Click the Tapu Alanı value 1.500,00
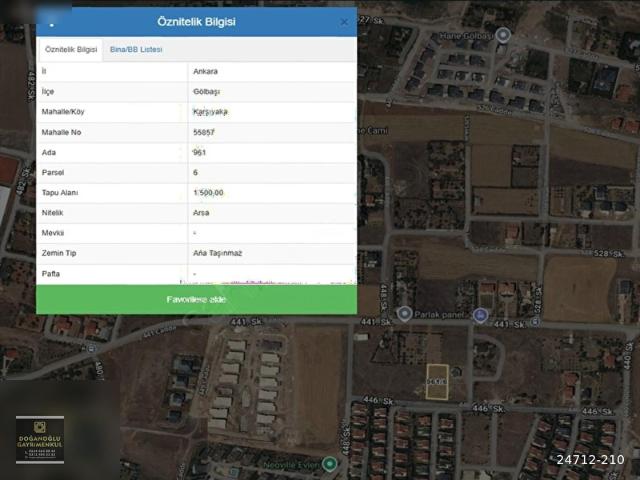This screenshot has width=640, height=480. 208,193
